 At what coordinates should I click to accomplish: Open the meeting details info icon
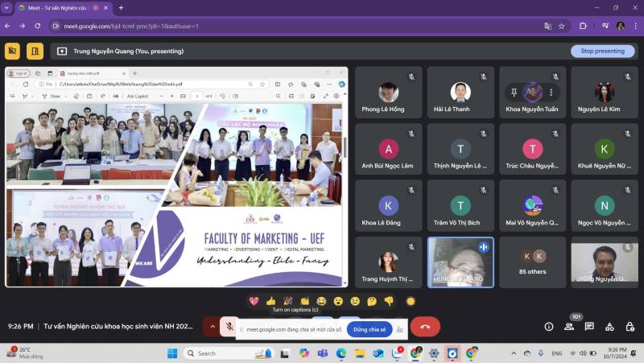click(x=549, y=327)
